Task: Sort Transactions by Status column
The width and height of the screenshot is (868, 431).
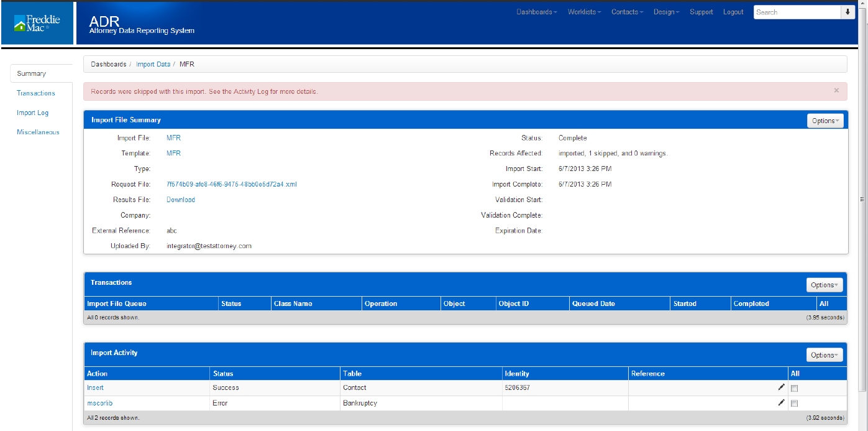Action: [231, 304]
